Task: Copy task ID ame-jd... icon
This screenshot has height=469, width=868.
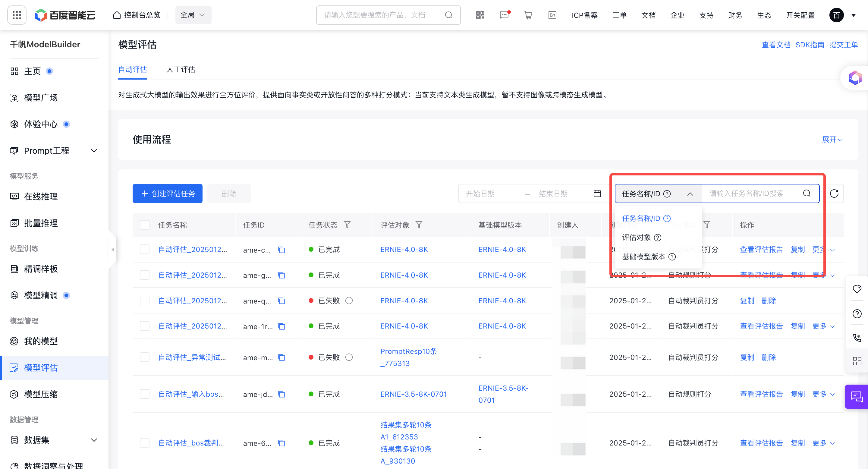Action: point(281,394)
